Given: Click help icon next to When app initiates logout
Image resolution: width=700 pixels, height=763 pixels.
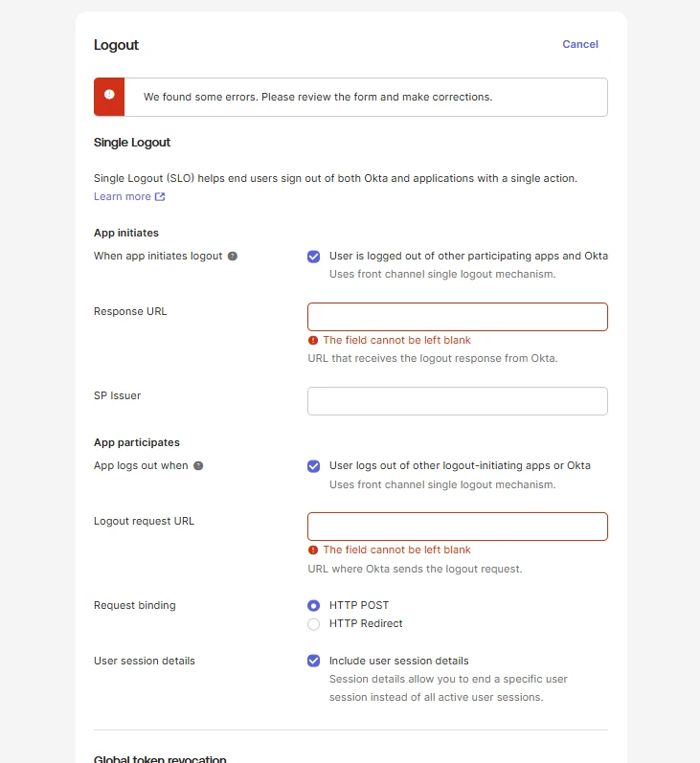Looking at the screenshot, I should [x=233, y=257].
